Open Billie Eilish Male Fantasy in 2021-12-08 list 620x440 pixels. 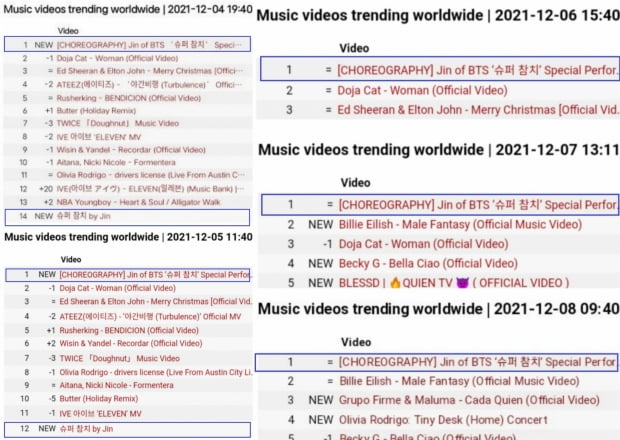pyautogui.click(x=459, y=381)
